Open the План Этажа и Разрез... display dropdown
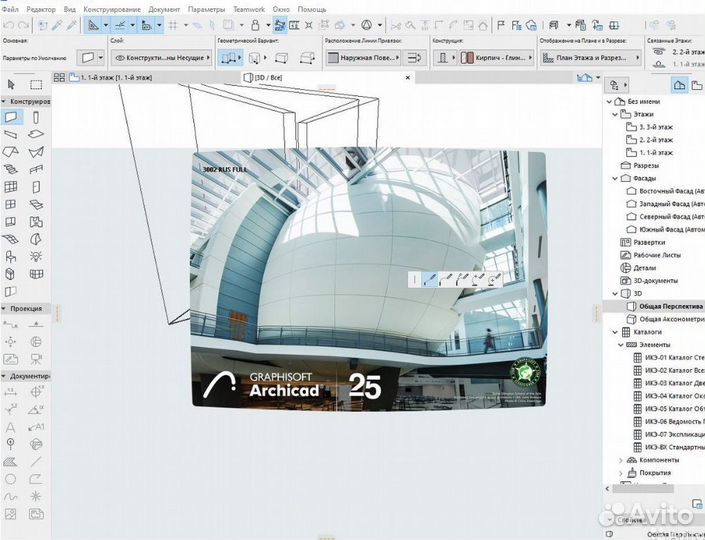The image size is (705, 540). click(590, 58)
